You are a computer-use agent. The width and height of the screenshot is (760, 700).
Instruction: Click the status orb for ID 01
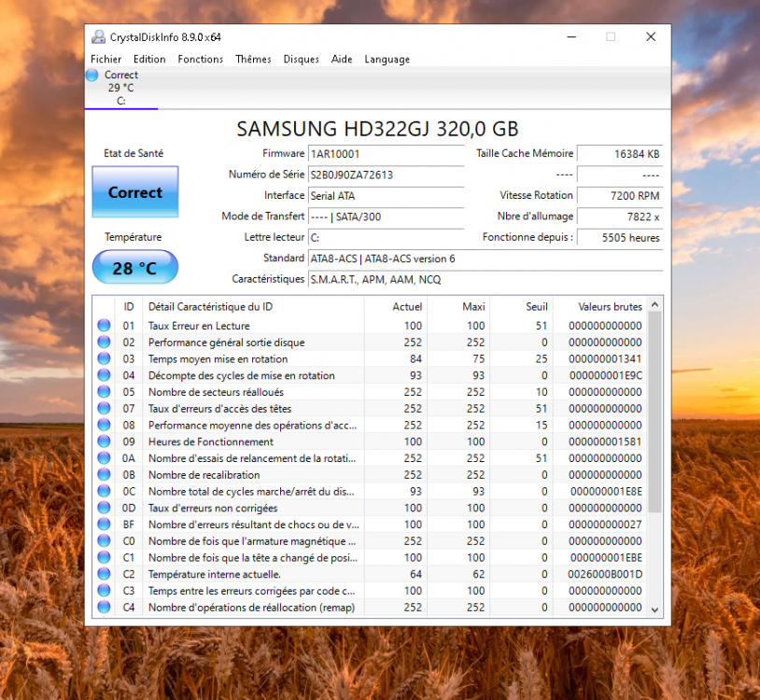104,325
